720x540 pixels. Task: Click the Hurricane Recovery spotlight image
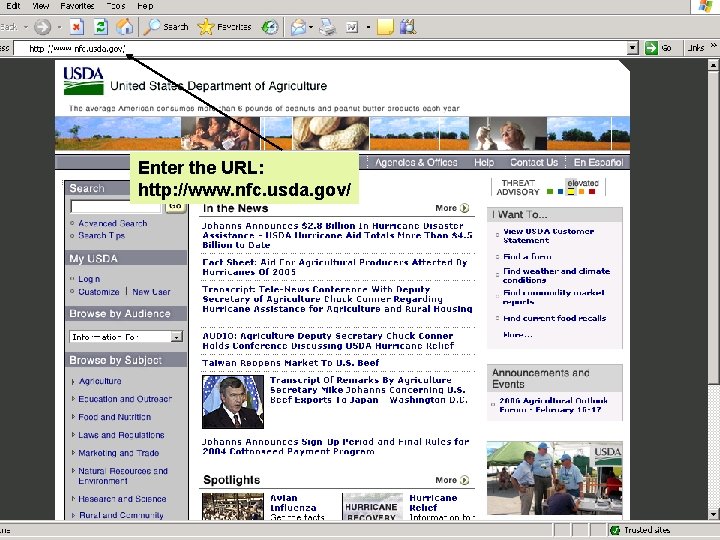click(x=373, y=506)
